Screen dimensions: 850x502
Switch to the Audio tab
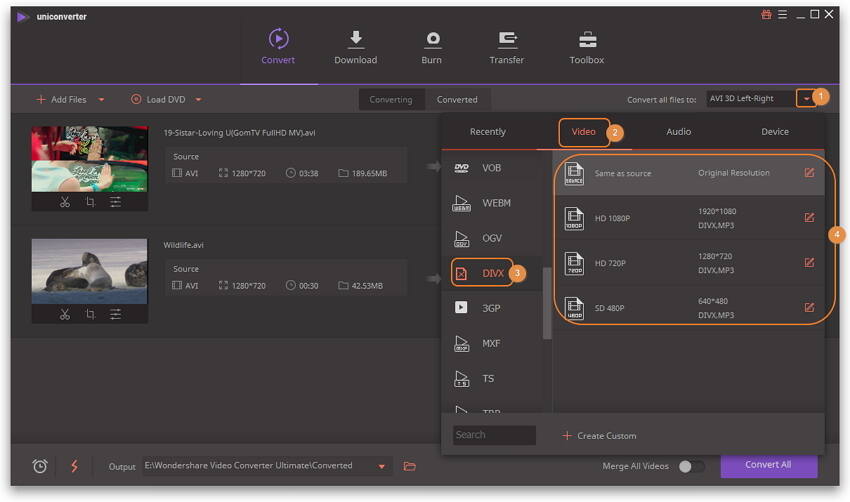tap(679, 132)
